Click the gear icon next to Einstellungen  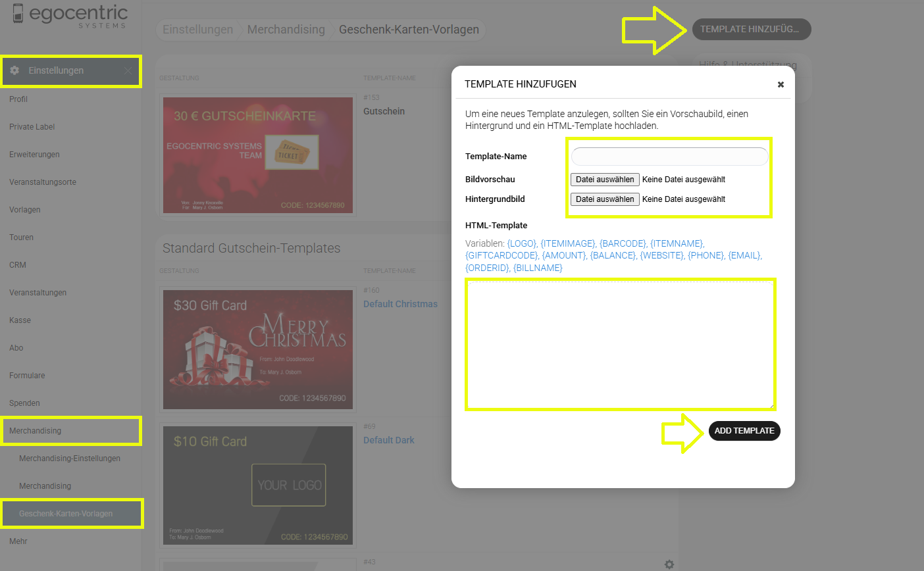point(14,70)
